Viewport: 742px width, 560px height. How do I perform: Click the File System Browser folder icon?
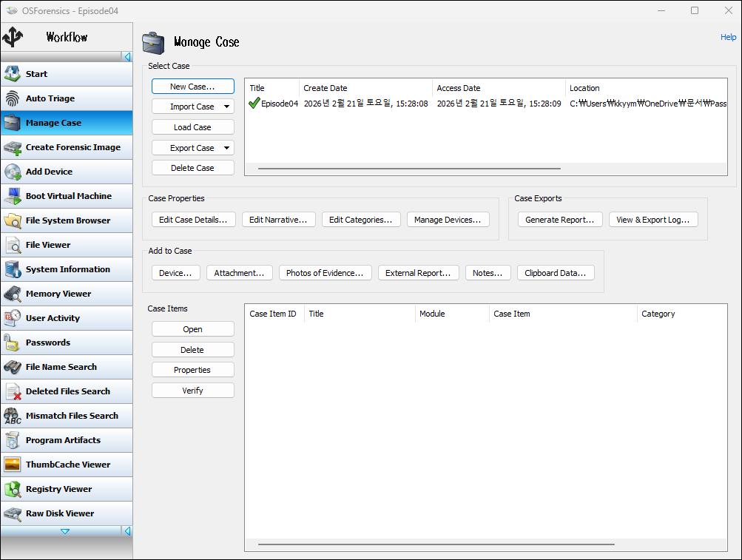[x=13, y=220]
